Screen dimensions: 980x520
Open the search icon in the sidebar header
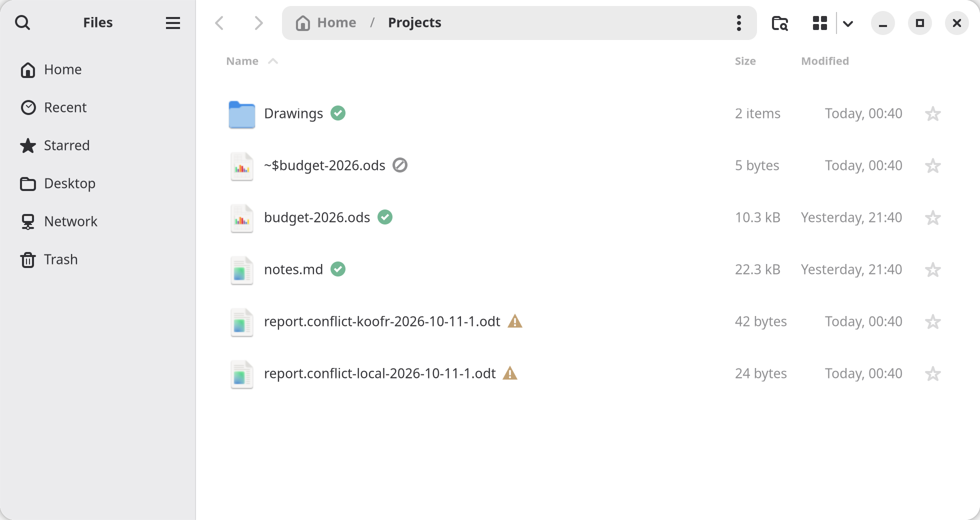22,22
